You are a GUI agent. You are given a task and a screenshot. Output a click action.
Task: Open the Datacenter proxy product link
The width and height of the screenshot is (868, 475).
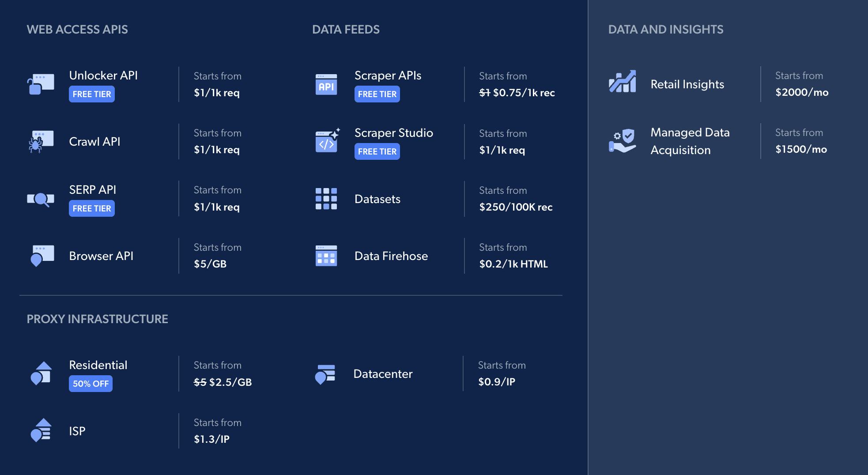pos(383,374)
